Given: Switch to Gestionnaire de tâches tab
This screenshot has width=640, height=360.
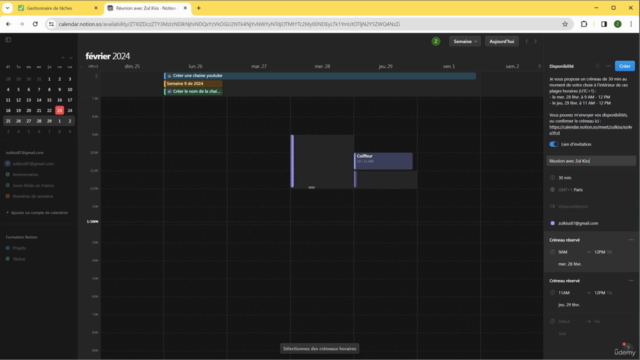Looking at the screenshot, I should [57, 8].
